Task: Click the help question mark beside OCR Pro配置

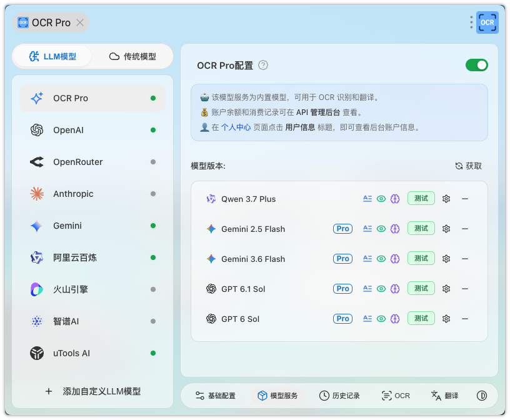Action: (262, 66)
